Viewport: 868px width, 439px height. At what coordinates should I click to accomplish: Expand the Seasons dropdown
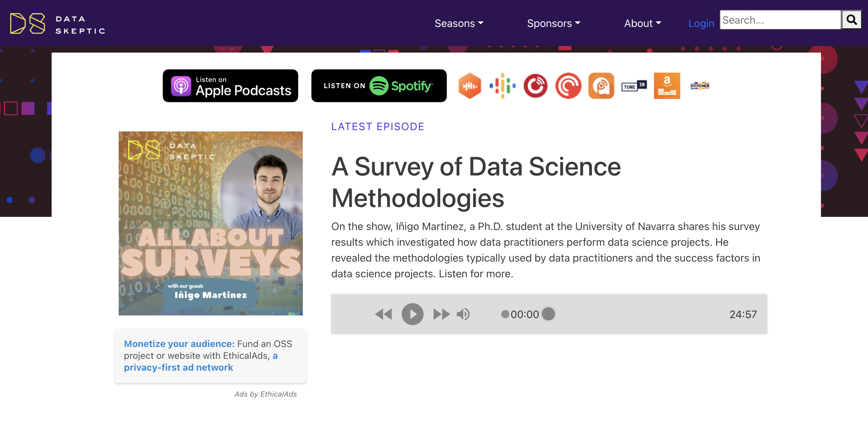click(459, 23)
